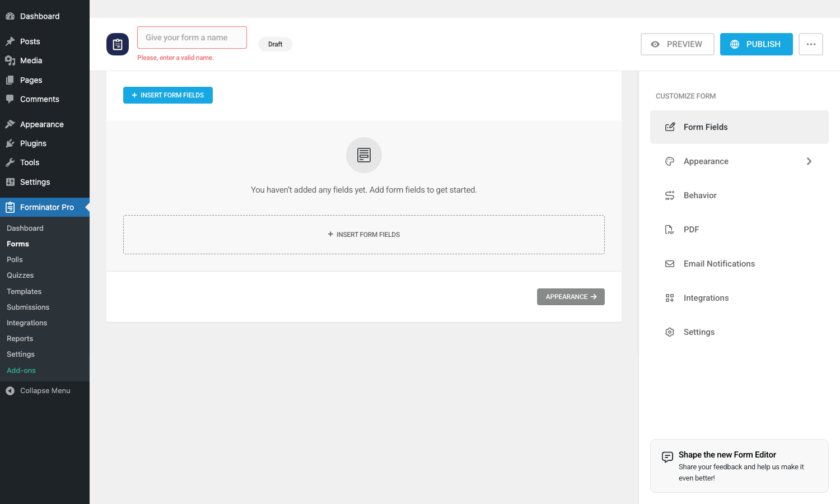Click the Email Notifications envelope icon
The image size is (840, 504).
pos(670,264)
